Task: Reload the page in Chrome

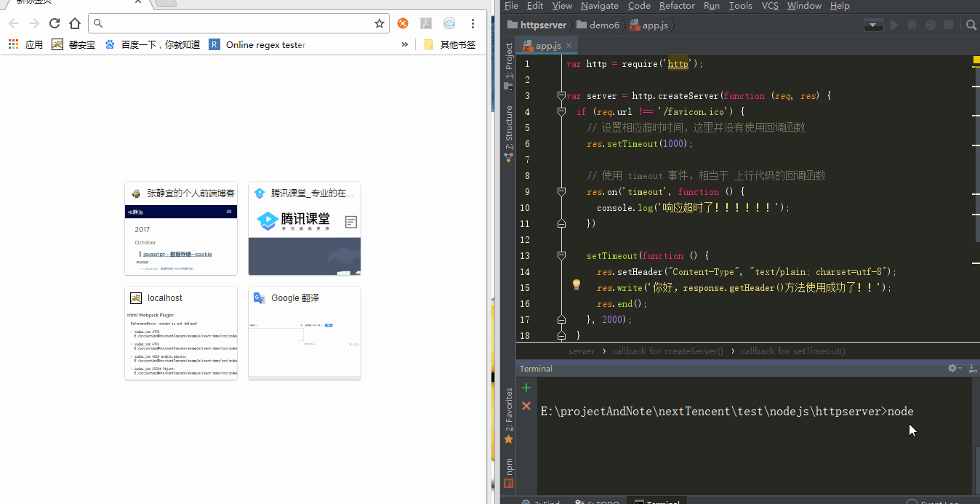Action: pyautogui.click(x=54, y=23)
